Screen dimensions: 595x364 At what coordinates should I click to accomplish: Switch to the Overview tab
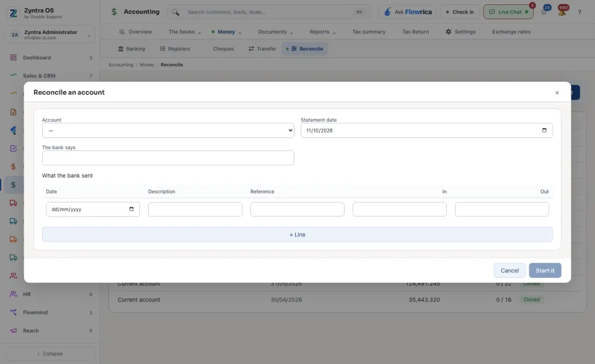coord(136,32)
